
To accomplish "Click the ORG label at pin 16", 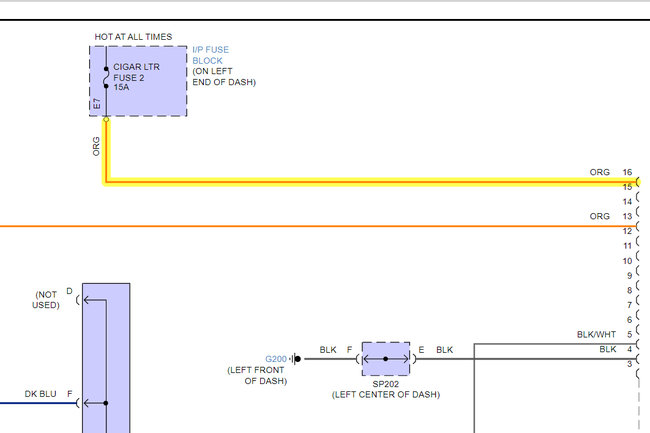I will pyautogui.click(x=599, y=172).
